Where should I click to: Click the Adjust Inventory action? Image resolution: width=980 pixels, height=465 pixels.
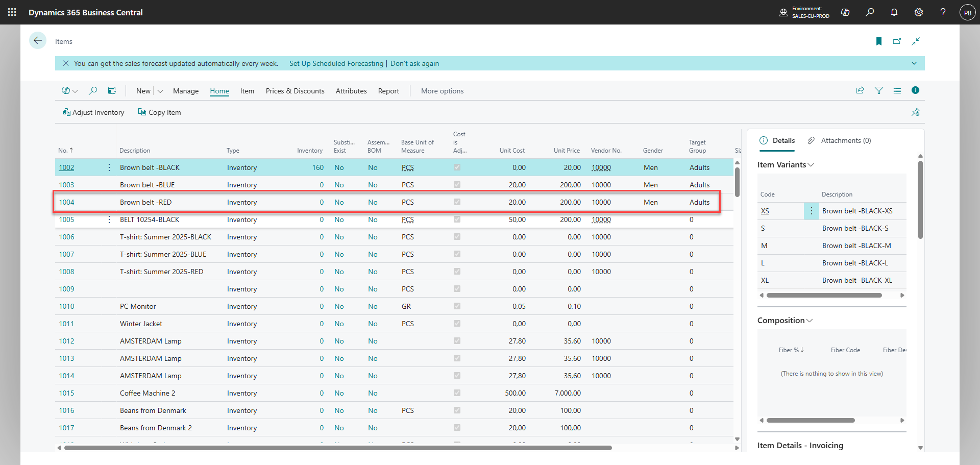pos(93,112)
